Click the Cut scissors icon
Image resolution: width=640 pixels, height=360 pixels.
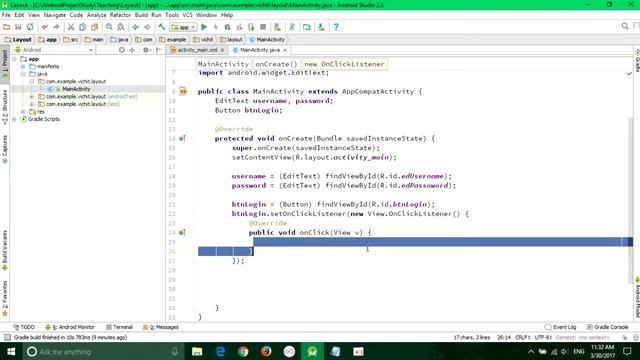71,27
